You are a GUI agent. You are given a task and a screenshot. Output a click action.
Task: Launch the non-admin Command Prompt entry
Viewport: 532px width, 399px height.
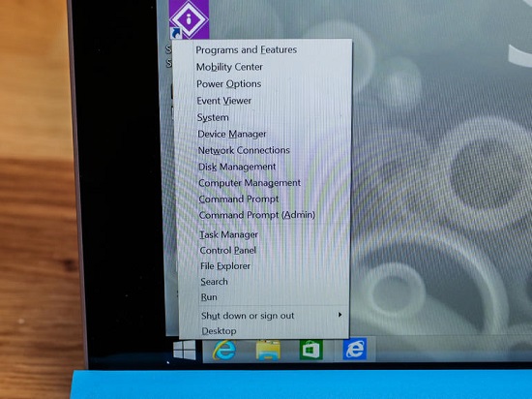239,199
